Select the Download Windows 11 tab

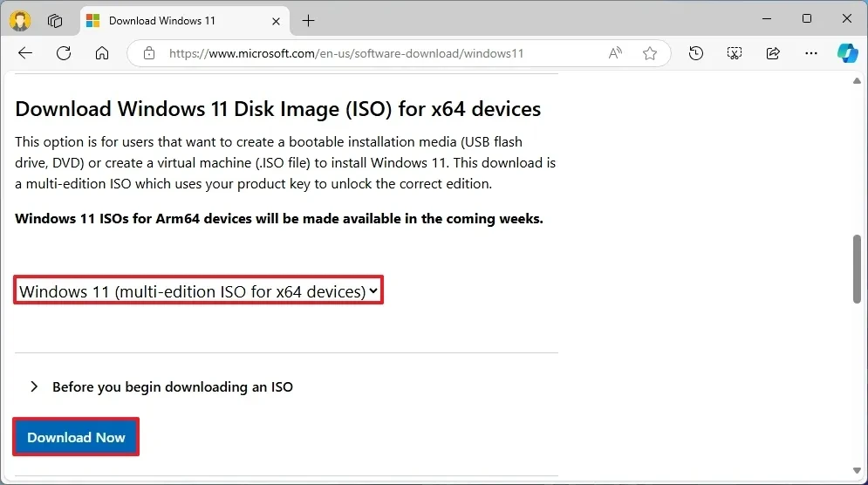click(166, 20)
